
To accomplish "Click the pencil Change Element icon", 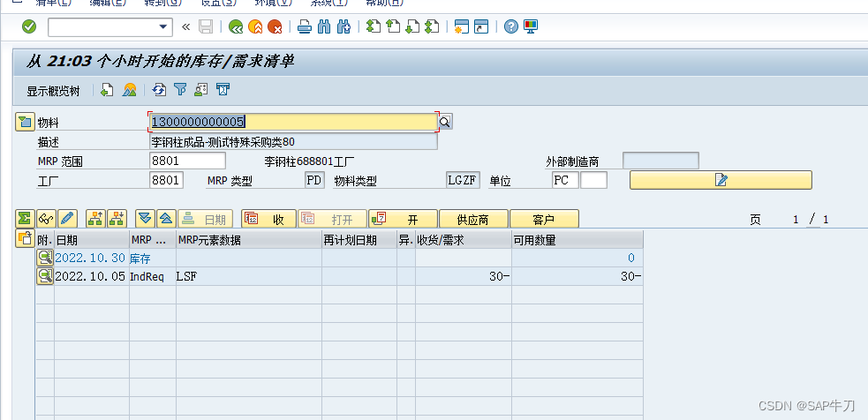I will pos(67,219).
